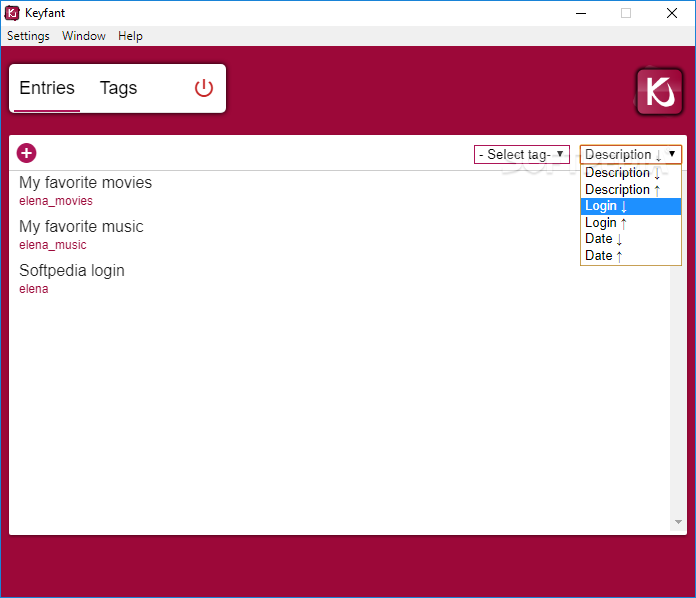This screenshot has width=696, height=598.
Task: Click the elena_music login text
Action: 53,245
